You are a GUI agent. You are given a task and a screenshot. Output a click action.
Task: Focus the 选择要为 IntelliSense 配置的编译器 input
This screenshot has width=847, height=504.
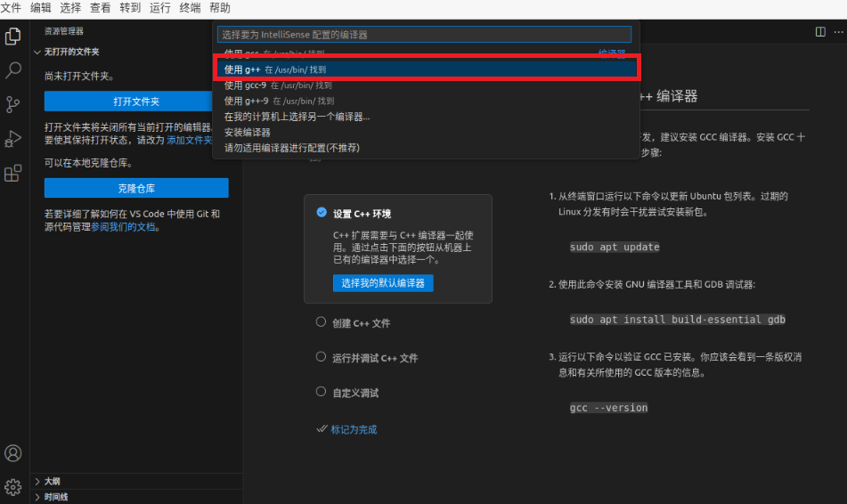[424, 35]
